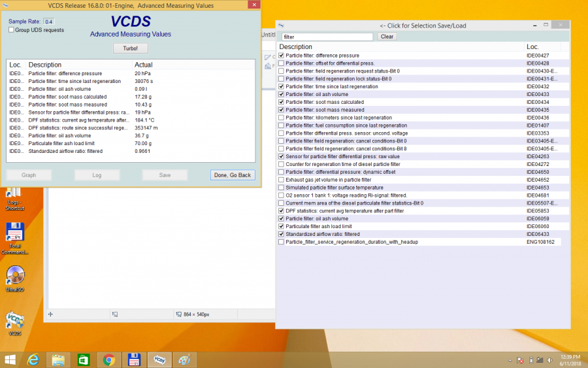Toggle Group UDS requests checkbox
The width and height of the screenshot is (588, 368).
point(11,30)
